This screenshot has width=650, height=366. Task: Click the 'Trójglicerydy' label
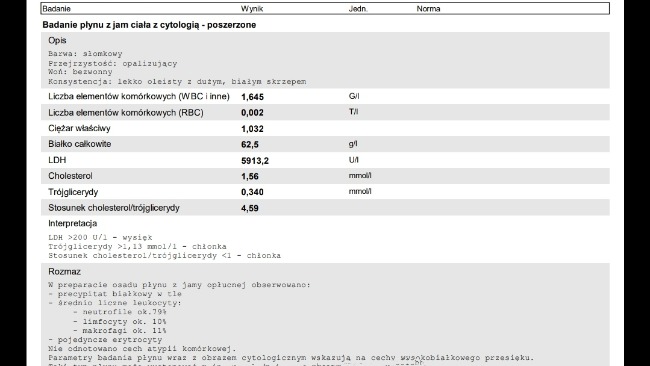click(73, 192)
